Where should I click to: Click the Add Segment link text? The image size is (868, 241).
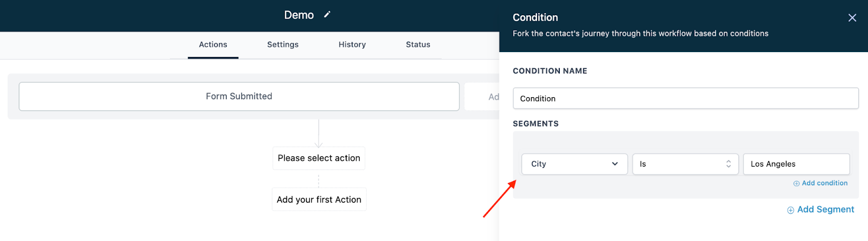click(x=825, y=210)
